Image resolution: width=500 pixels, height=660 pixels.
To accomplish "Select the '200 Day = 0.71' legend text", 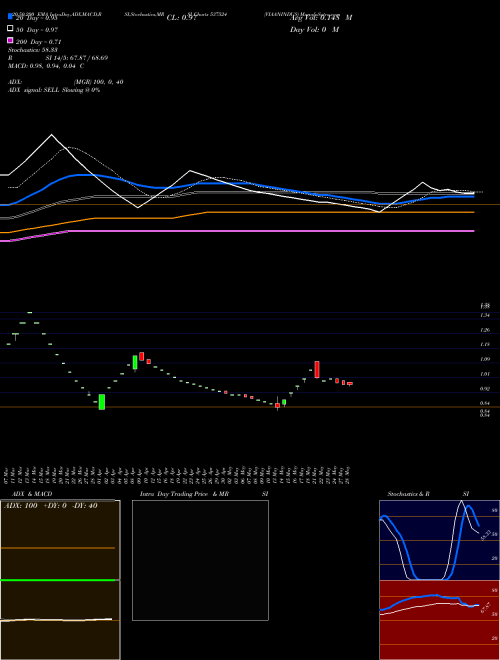I will click(38, 42).
